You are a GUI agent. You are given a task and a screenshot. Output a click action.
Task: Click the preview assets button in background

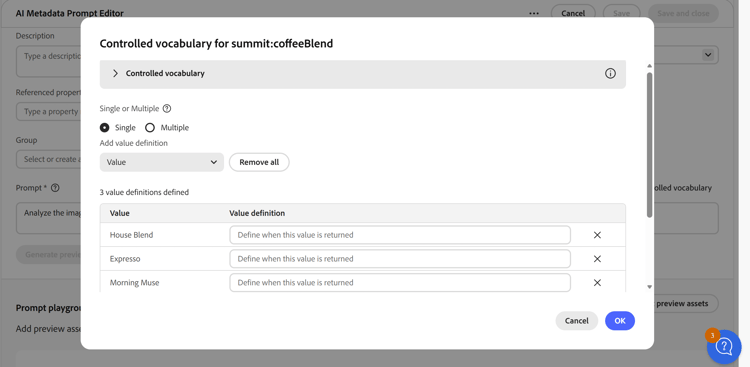(x=687, y=303)
